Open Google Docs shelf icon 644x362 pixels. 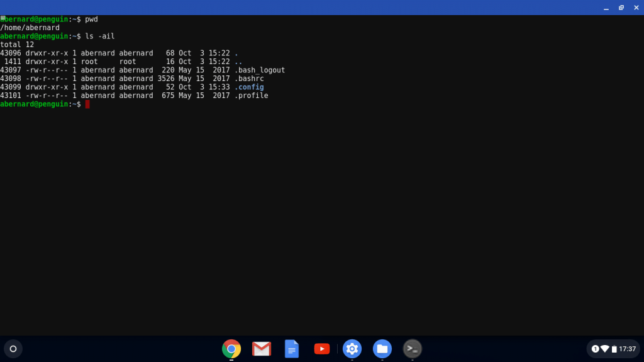coord(292,349)
